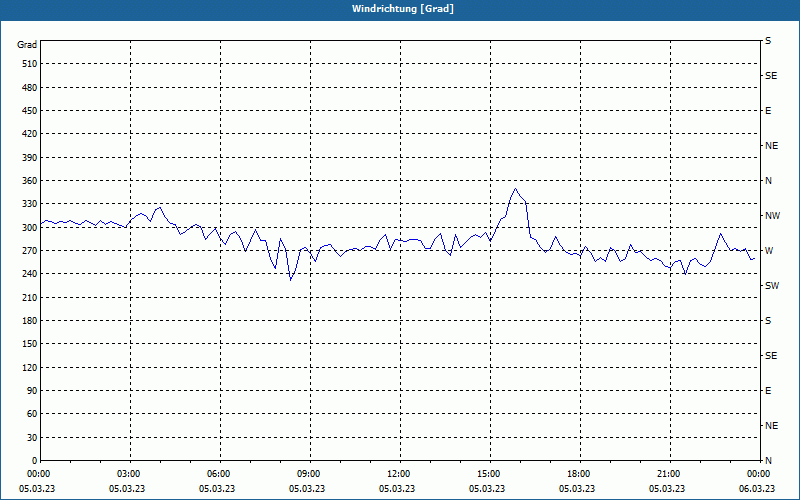800x500 pixels.
Task: Select the 450 y-axis value
Action: coord(30,111)
